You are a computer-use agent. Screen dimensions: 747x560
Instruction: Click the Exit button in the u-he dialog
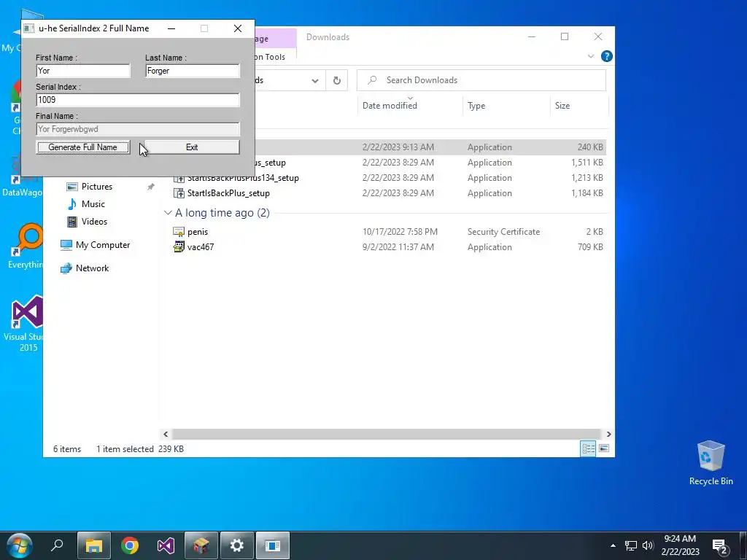192,147
